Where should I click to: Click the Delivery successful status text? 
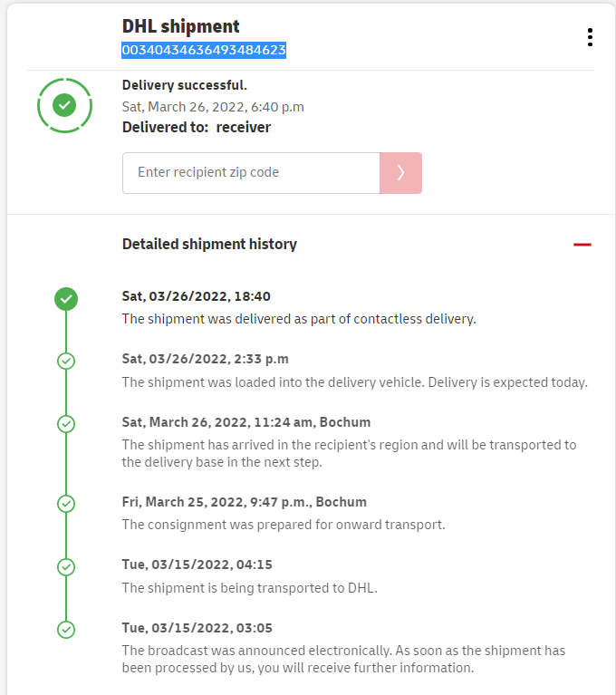tap(185, 85)
